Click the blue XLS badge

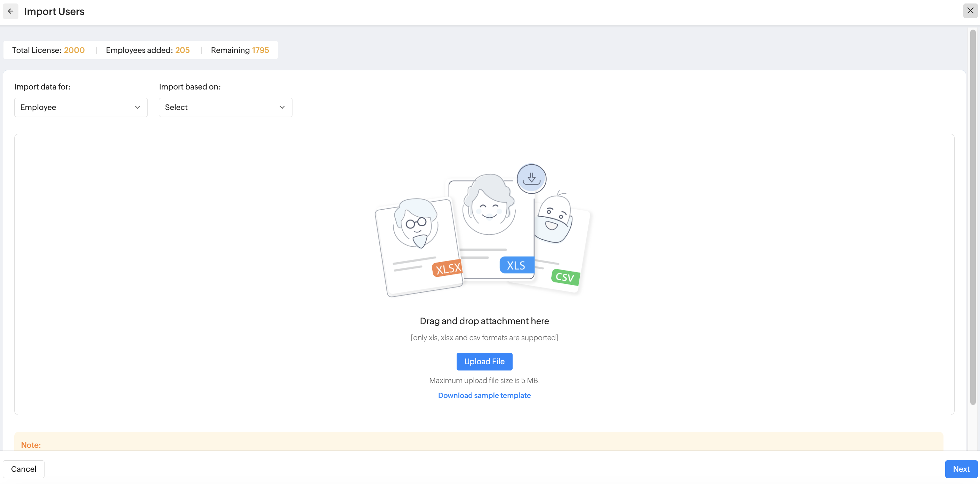(x=516, y=265)
